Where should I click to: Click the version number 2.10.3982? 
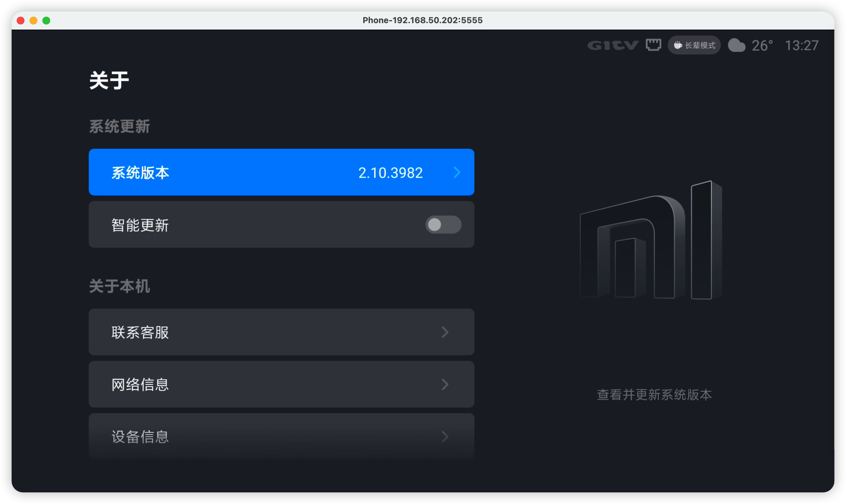[x=390, y=173]
